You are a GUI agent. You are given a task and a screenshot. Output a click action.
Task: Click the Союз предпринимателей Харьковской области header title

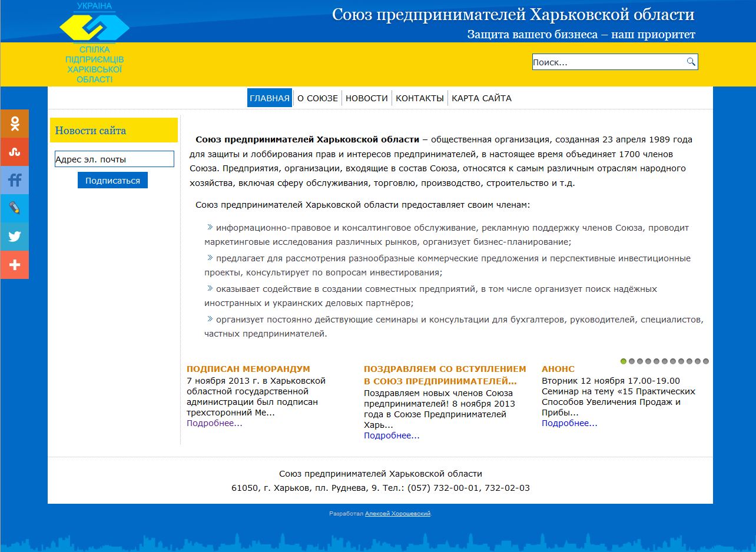(x=513, y=15)
